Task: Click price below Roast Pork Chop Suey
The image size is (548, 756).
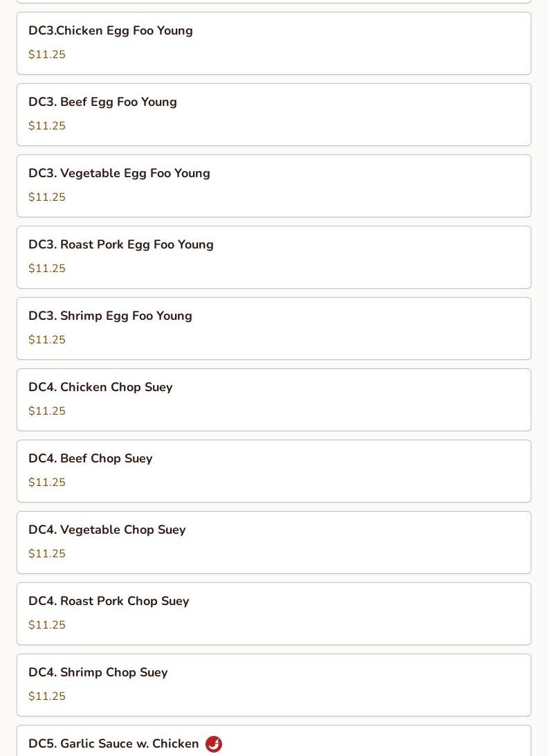Action: pyautogui.click(x=47, y=625)
